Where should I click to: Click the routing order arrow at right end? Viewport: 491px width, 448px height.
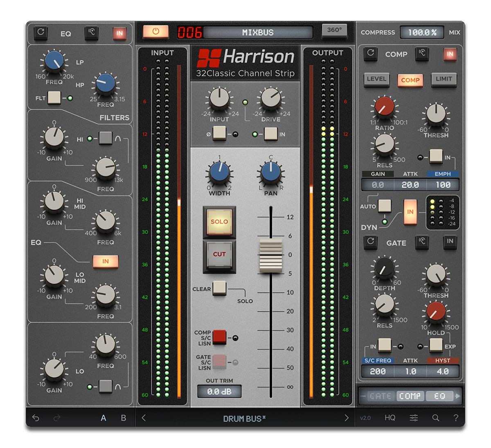click(457, 396)
